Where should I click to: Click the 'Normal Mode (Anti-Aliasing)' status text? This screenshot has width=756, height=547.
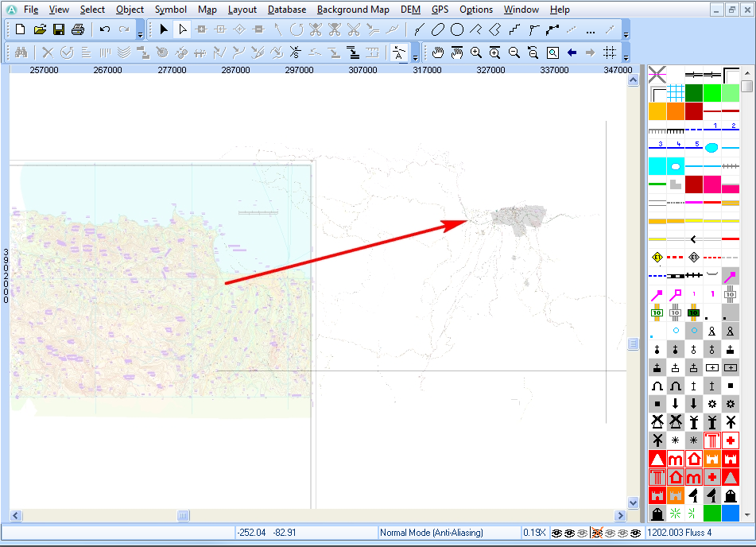pyautogui.click(x=432, y=533)
